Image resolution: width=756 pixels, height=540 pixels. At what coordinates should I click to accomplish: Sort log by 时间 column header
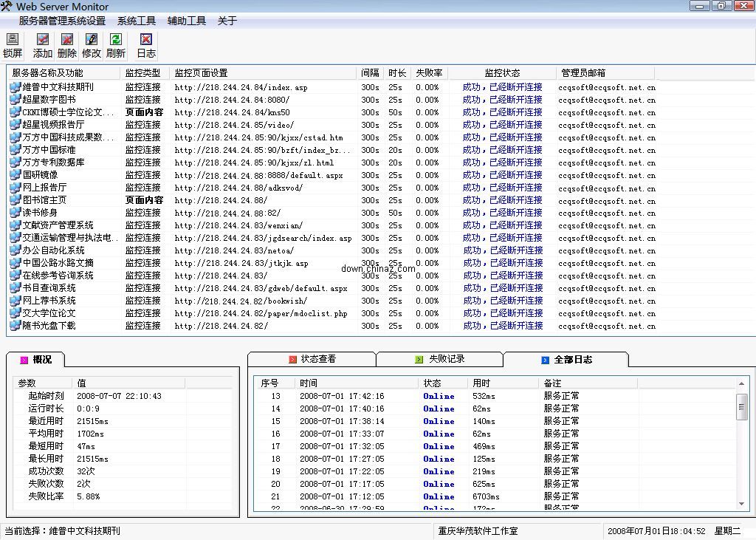click(x=357, y=383)
